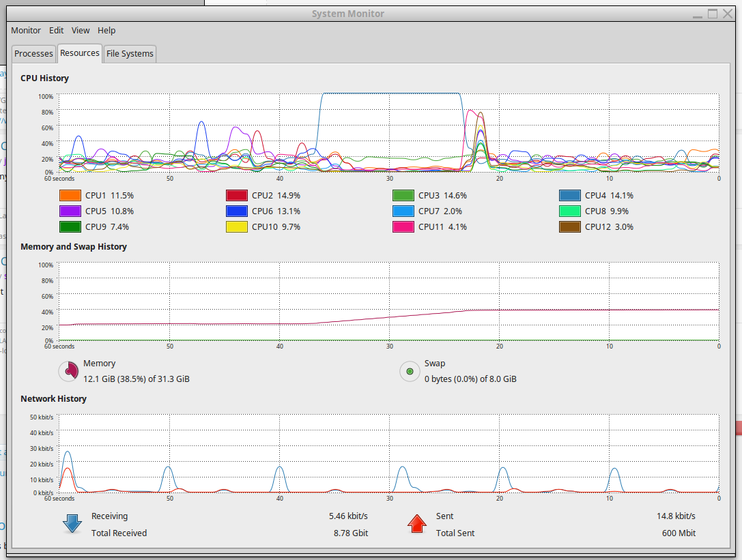Click the 0 bytes of 8.0 GiB swap value
Image resolution: width=742 pixels, height=560 pixels.
[x=470, y=379]
